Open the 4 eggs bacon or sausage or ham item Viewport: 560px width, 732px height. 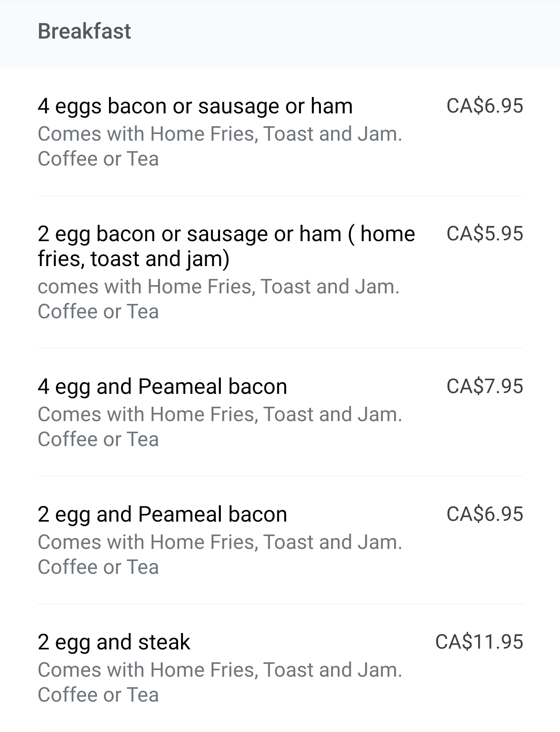195,106
